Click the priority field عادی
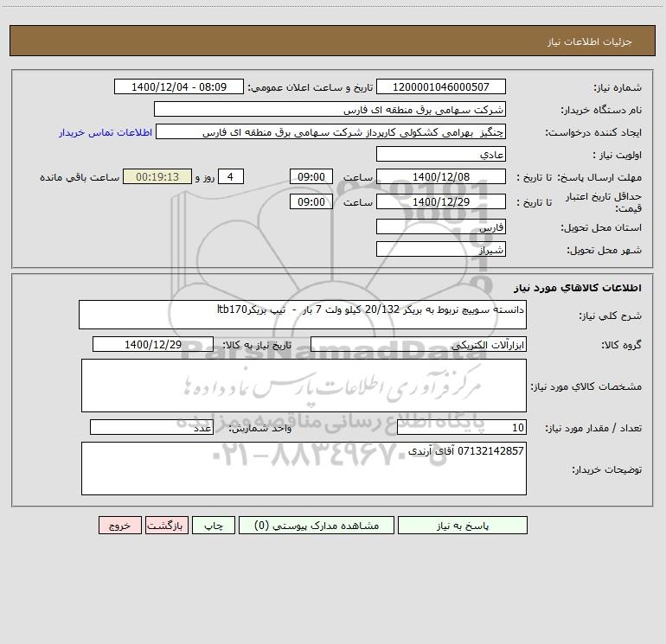 (x=441, y=154)
